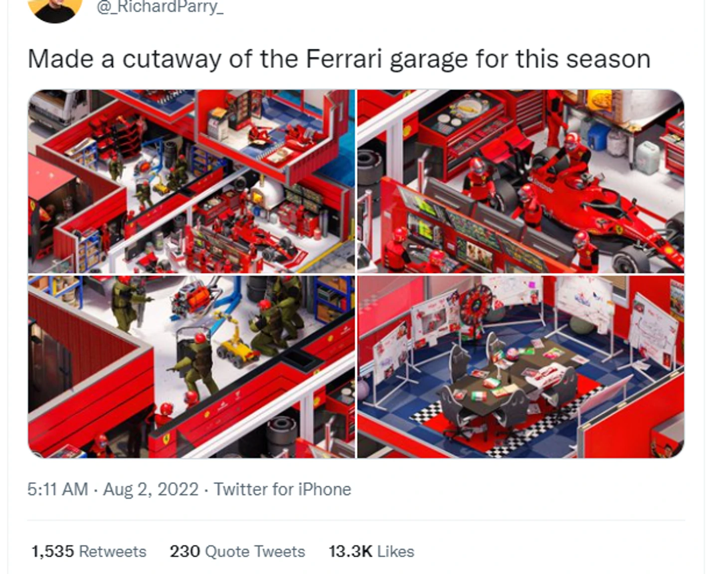728x574 pixels.
Task: Click the Twitter for iPhone source link
Action: (x=283, y=489)
